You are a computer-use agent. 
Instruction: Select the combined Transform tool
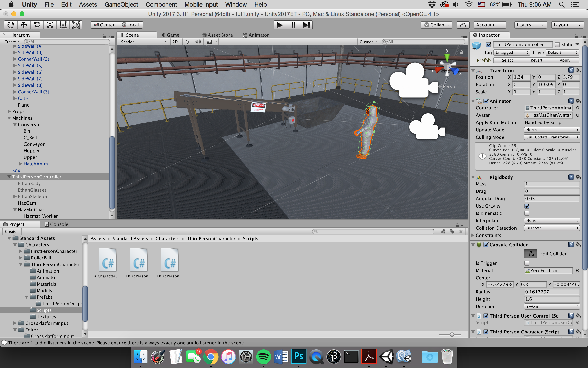[x=76, y=25]
